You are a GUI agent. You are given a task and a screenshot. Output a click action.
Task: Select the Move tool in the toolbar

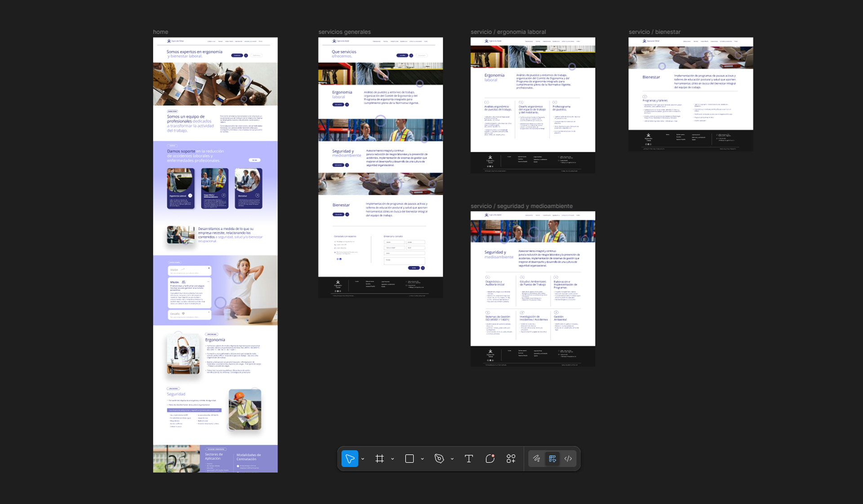tap(350, 459)
